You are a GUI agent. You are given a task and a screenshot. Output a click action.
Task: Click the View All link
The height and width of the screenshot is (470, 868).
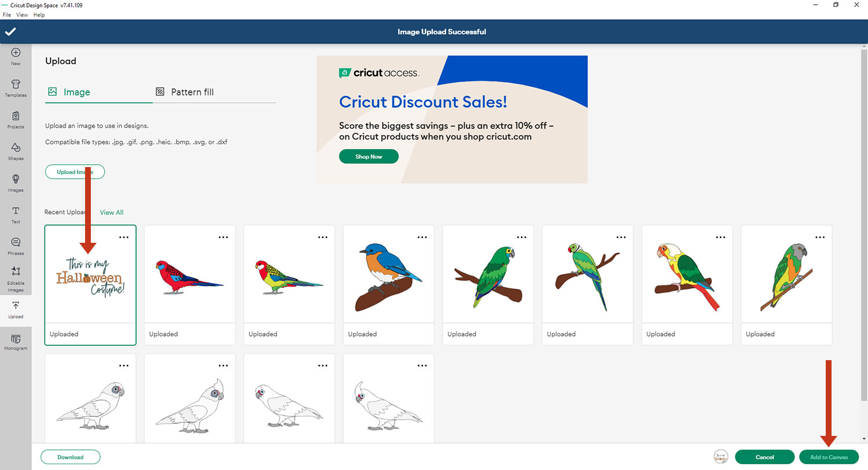point(112,212)
